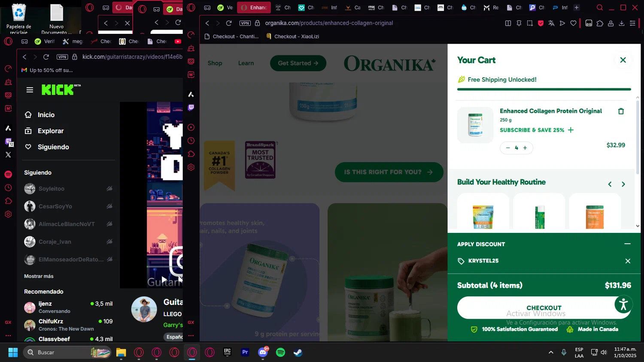Expand Subscribe & Save 25% option
The width and height of the screenshot is (644, 362).
[537, 130]
